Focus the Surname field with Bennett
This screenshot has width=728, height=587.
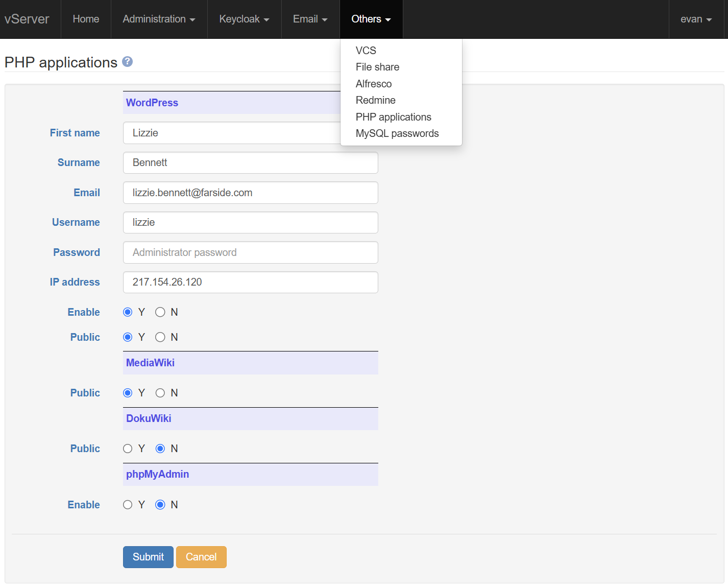pyautogui.click(x=251, y=162)
